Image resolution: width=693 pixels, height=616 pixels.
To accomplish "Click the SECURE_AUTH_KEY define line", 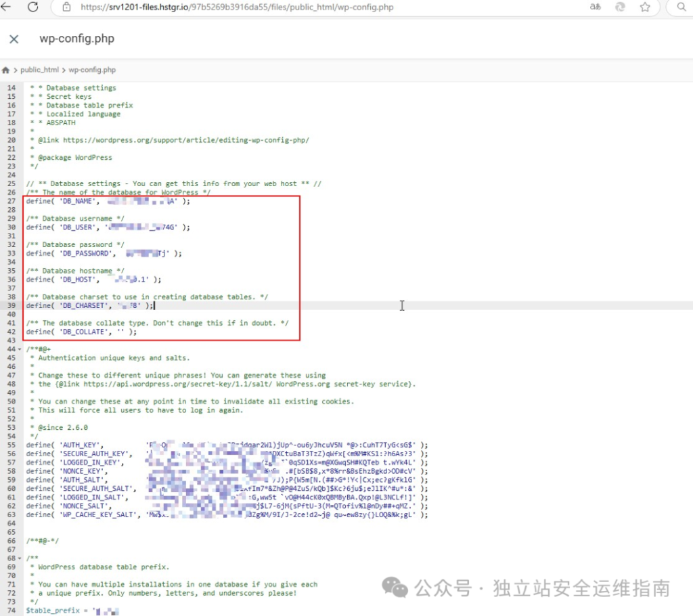I will (x=227, y=454).
